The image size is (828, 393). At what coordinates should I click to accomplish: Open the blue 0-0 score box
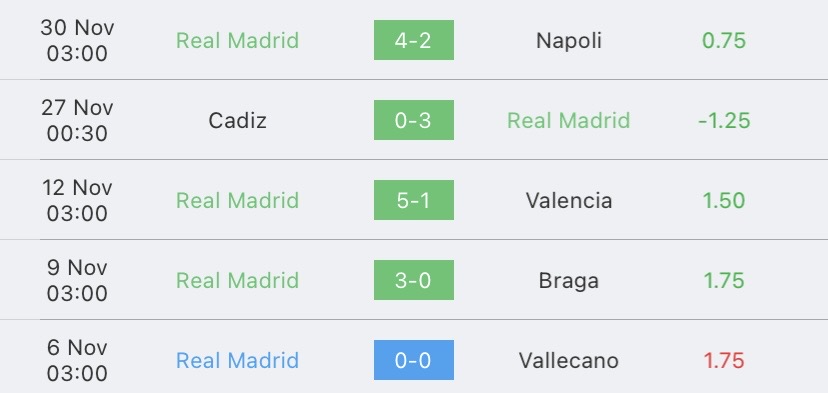(413, 360)
